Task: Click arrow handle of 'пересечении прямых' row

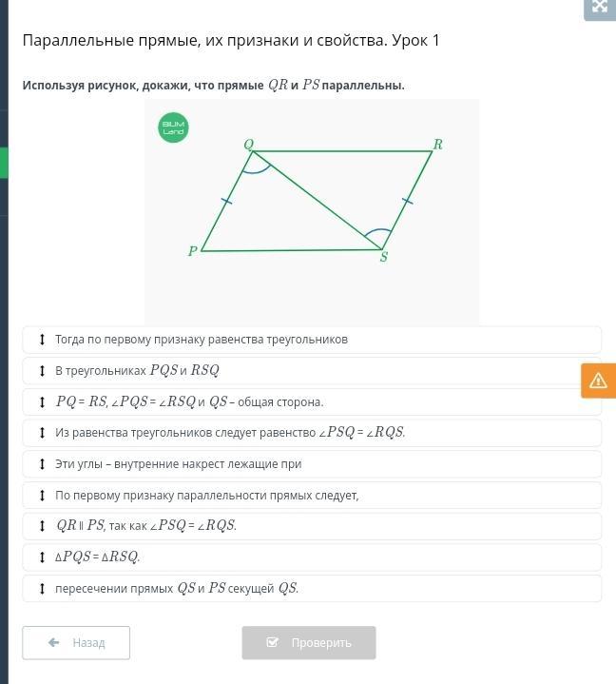Action: [x=42, y=589]
